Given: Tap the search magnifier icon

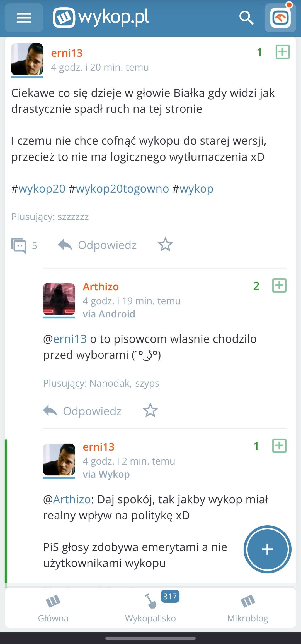Looking at the screenshot, I should coord(246,18).
